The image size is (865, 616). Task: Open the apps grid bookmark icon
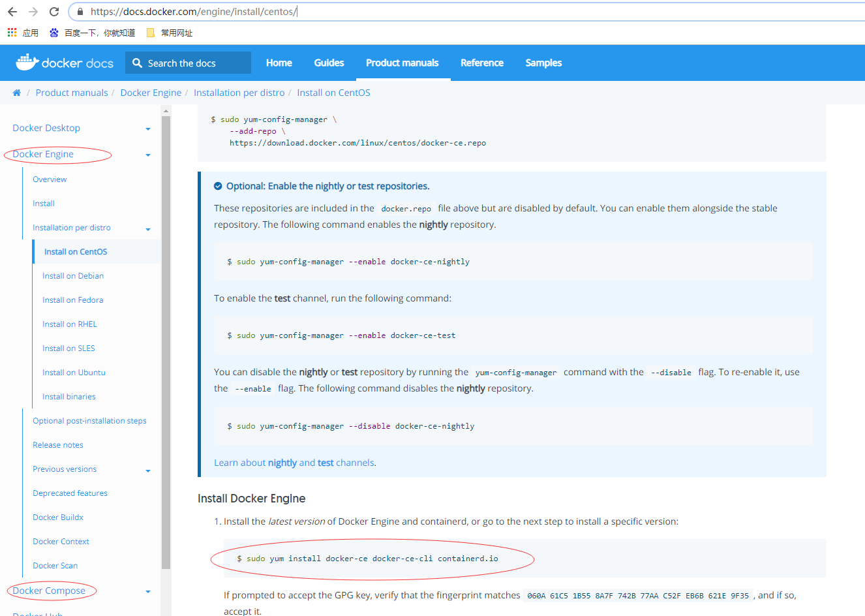[x=12, y=32]
